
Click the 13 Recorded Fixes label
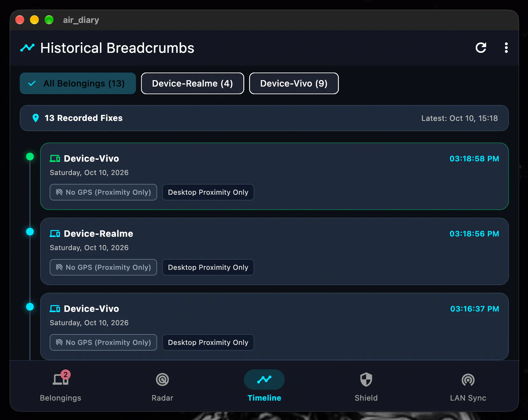coord(83,118)
